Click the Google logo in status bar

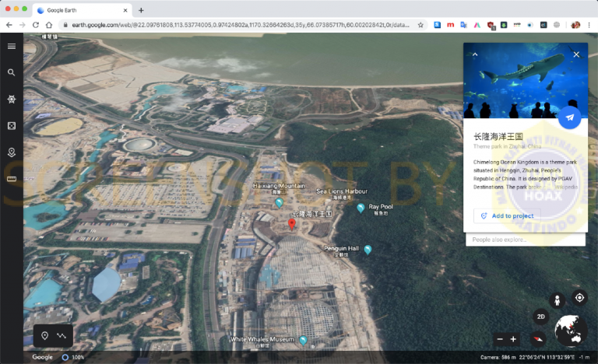pyautogui.click(x=42, y=357)
